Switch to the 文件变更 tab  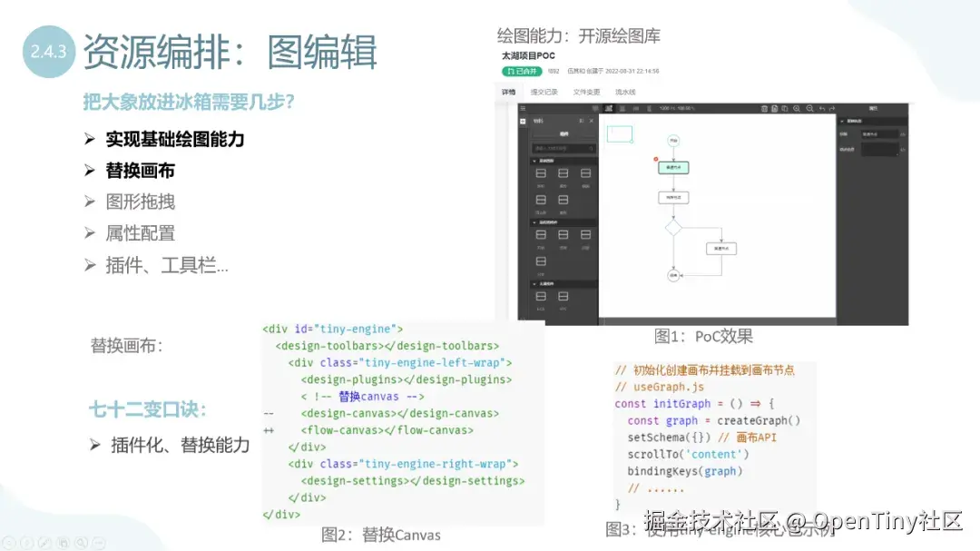click(586, 92)
